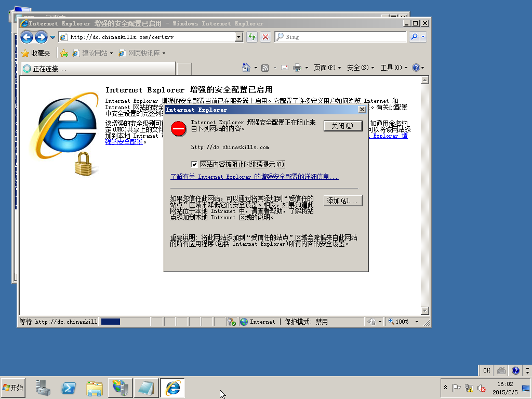The width and height of the screenshot is (532, 399).
Task: Open the 收藏夹 favorites button
Action: (36, 54)
